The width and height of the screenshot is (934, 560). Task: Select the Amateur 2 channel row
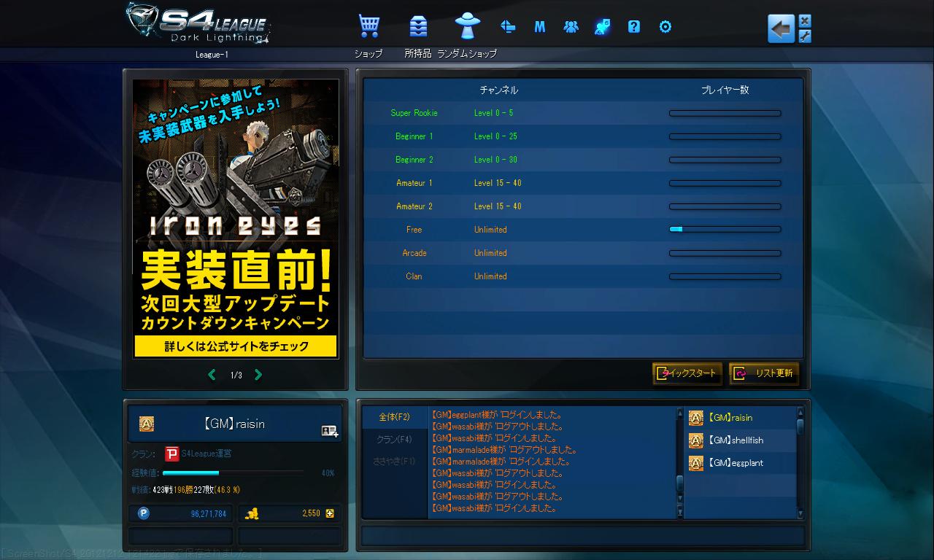click(583, 206)
